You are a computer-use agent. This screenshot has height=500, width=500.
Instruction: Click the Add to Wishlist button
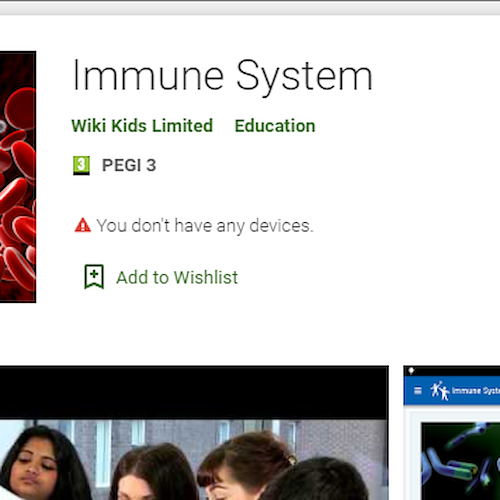tap(161, 277)
